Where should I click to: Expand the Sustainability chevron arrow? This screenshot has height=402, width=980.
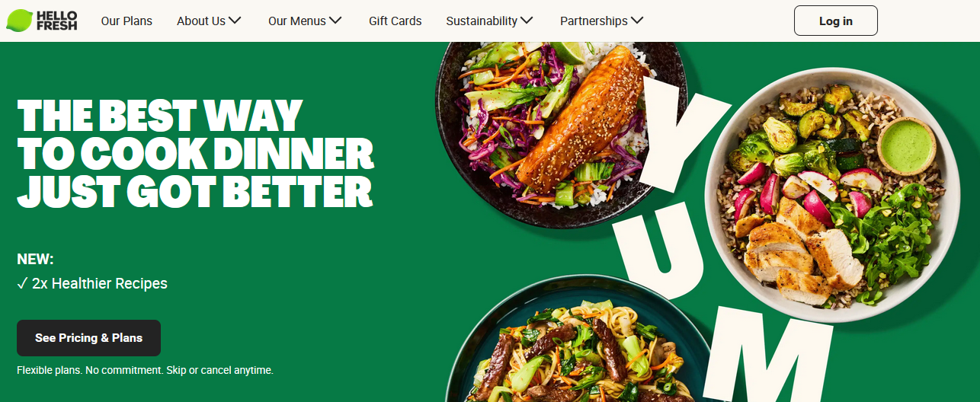click(x=527, y=21)
